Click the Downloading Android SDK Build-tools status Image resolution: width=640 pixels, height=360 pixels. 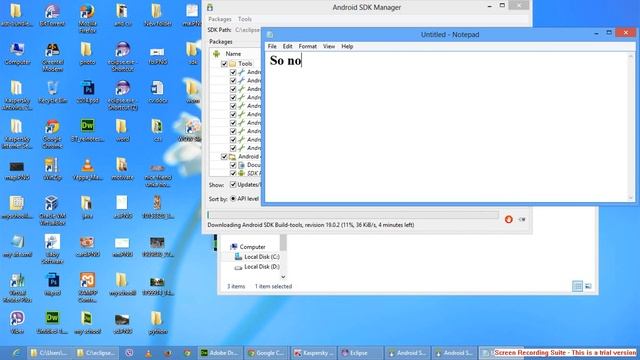[x=311, y=225]
